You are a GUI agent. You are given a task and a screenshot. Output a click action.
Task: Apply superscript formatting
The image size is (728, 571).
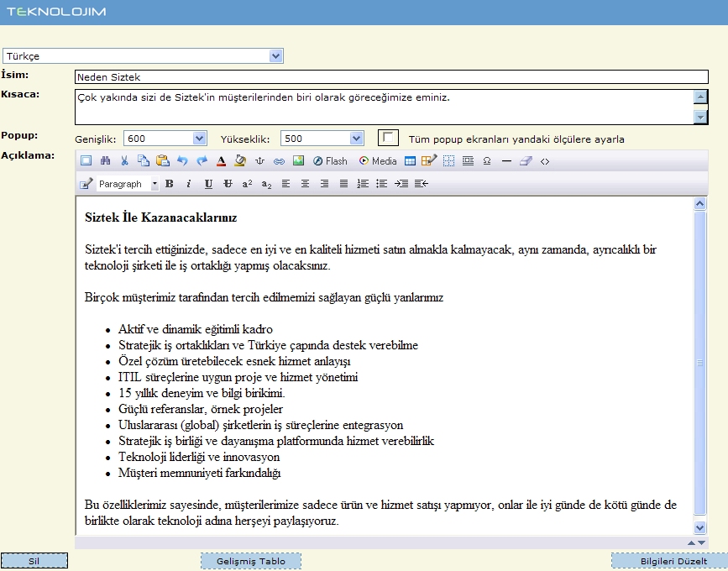pos(247,184)
